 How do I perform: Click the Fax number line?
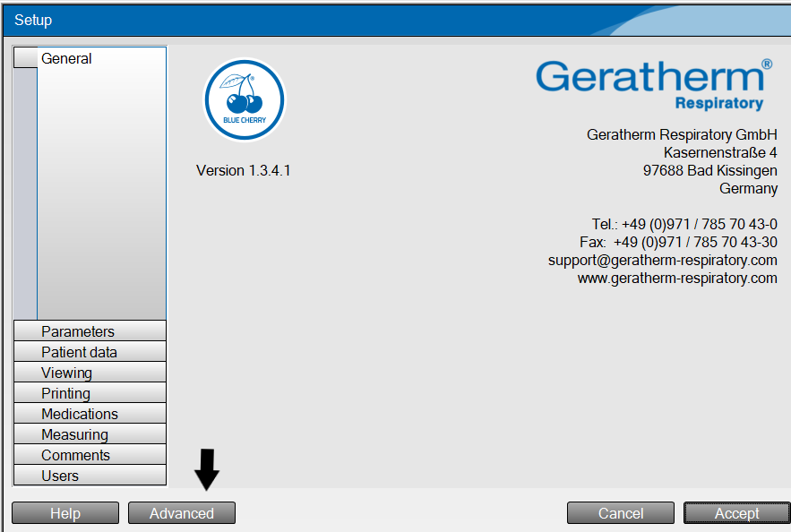pos(678,242)
